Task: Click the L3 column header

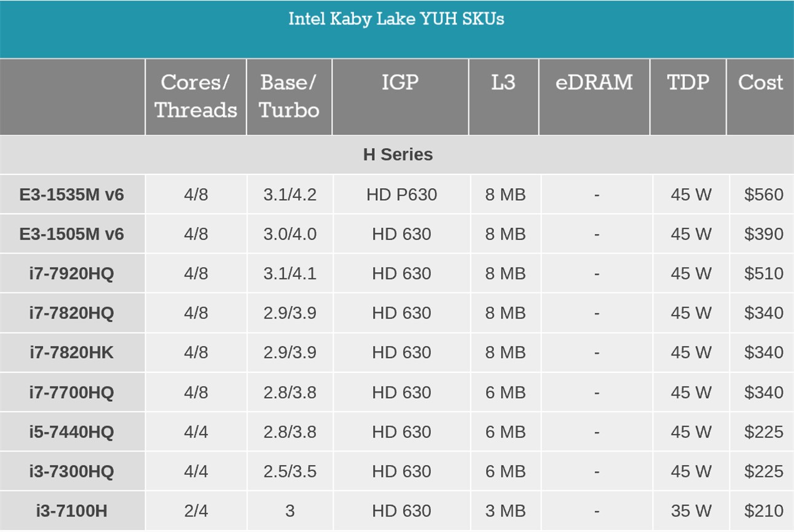Action: (503, 96)
